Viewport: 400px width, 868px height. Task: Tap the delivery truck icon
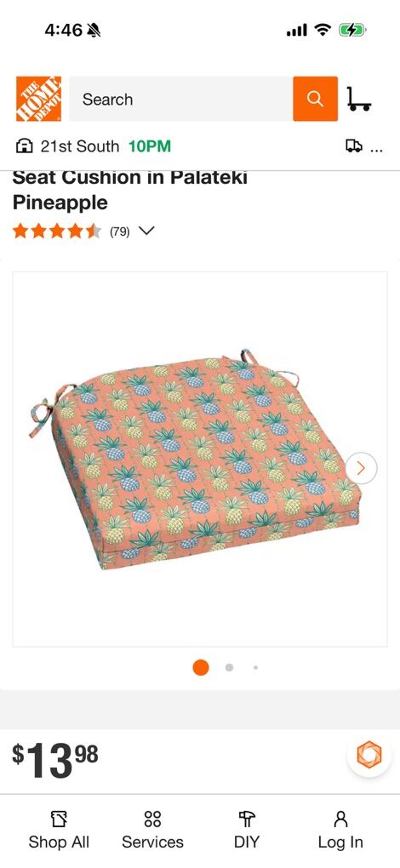tap(354, 146)
